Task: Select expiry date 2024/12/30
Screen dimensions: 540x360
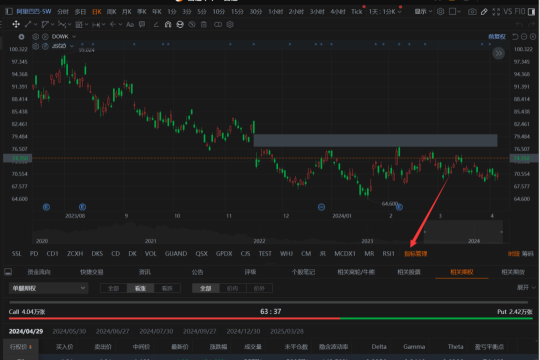Action: pos(243,331)
